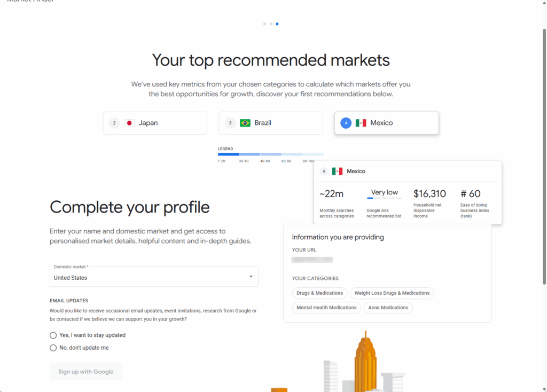The image size is (547, 392).
Task: Open the Domestic market dropdown
Action: pos(250,277)
